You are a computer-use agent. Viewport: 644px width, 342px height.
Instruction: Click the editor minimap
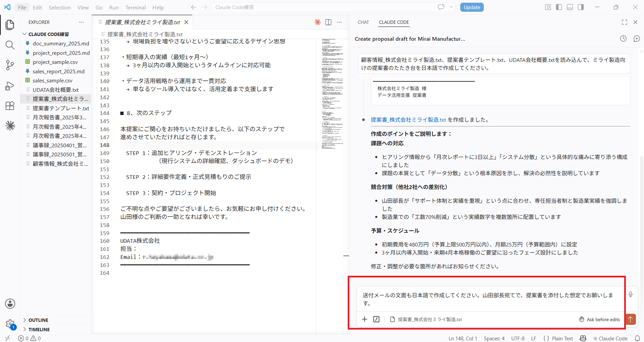tap(332, 94)
